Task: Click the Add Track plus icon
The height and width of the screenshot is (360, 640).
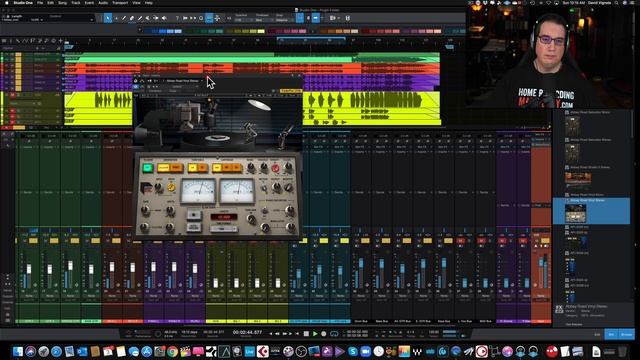Action: click(60, 41)
